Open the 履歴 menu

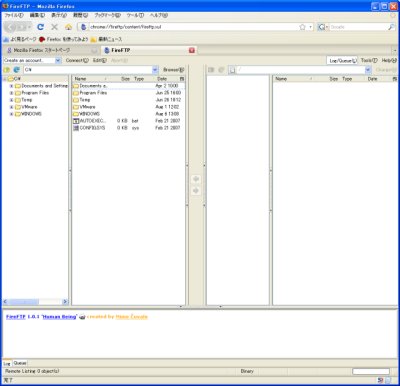point(80,15)
